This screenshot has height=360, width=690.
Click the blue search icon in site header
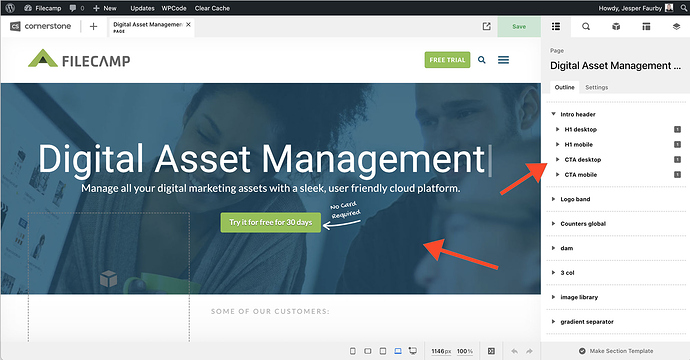482,60
